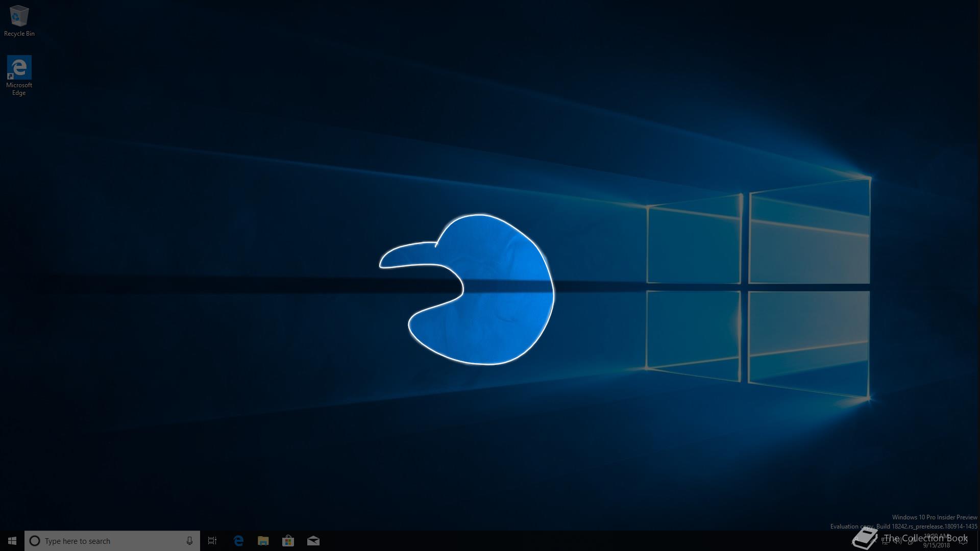
Task: Open the Windows Start menu
Action: coord(12,541)
